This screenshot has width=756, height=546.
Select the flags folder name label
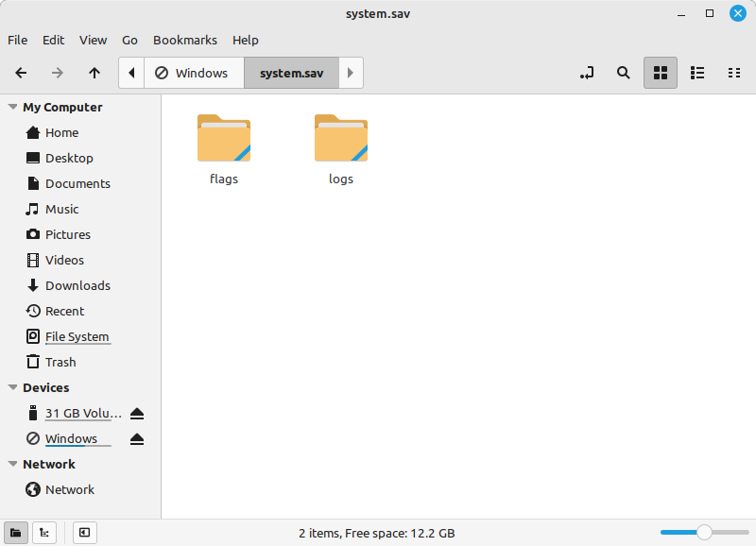224,179
